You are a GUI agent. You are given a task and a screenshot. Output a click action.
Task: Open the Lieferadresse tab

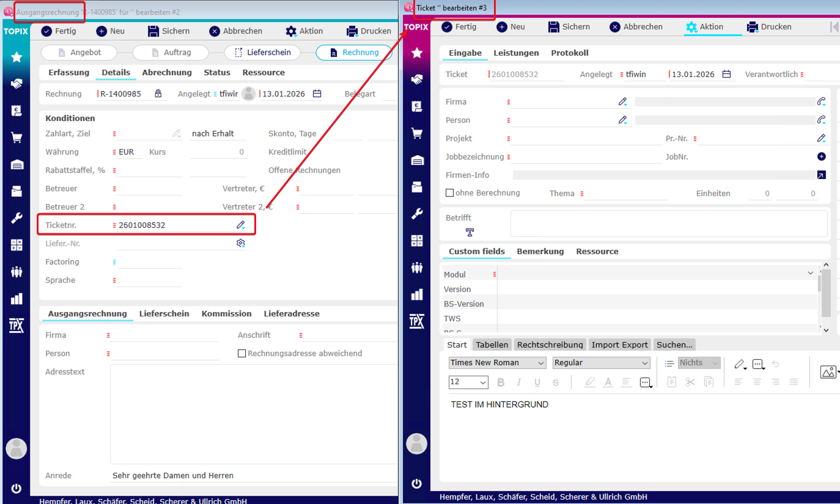(292, 314)
